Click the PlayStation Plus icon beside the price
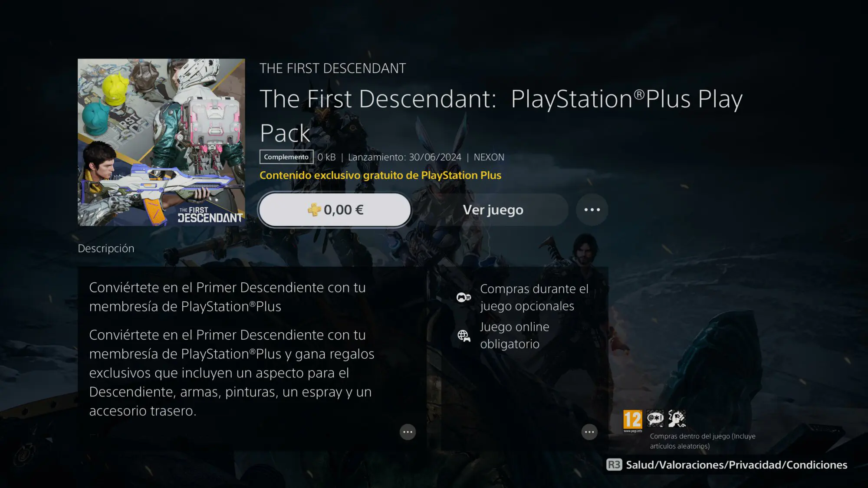This screenshot has width=868, height=488. 314,210
